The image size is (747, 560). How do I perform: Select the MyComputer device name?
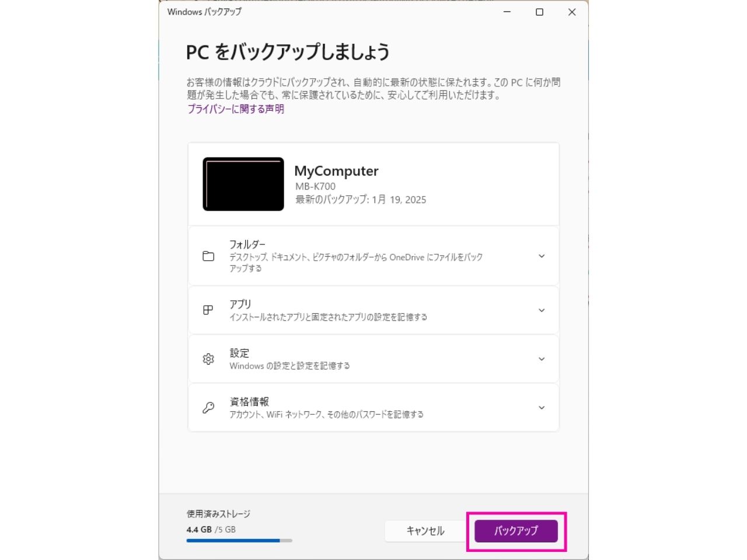pyautogui.click(x=337, y=171)
